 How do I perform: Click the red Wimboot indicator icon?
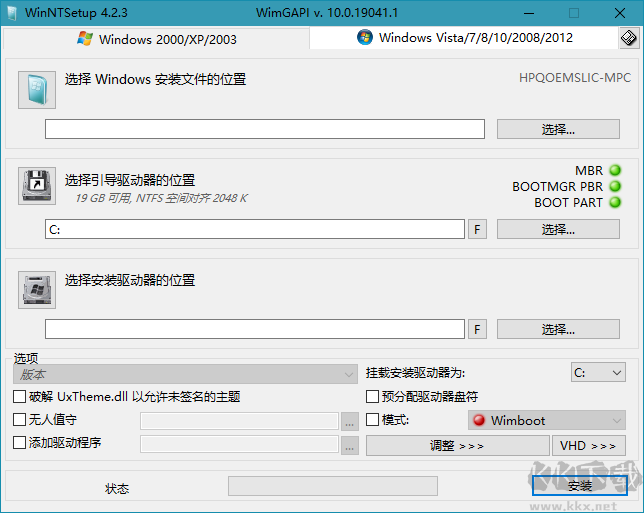479,420
